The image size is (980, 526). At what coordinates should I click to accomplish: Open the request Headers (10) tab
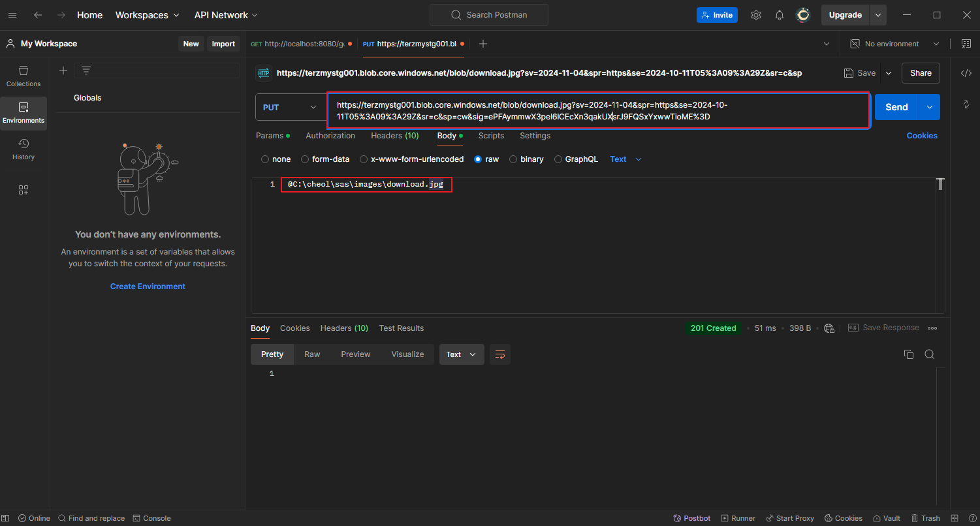[395, 136]
